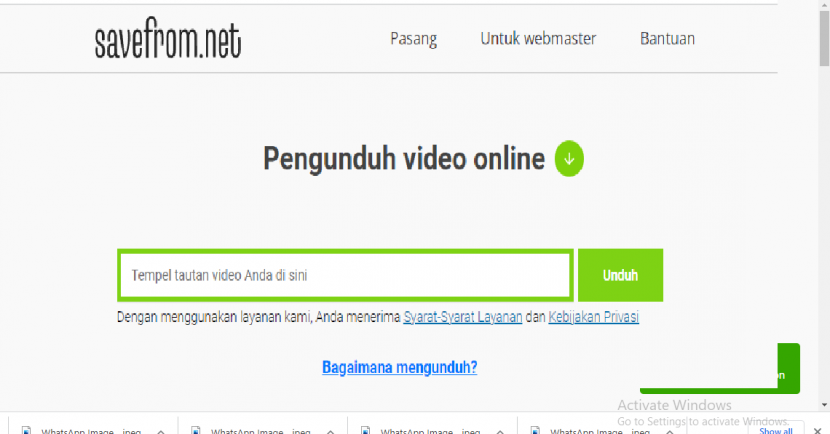Click the green download arrow circle icon

pyautogui.click(x=569, y=158)
